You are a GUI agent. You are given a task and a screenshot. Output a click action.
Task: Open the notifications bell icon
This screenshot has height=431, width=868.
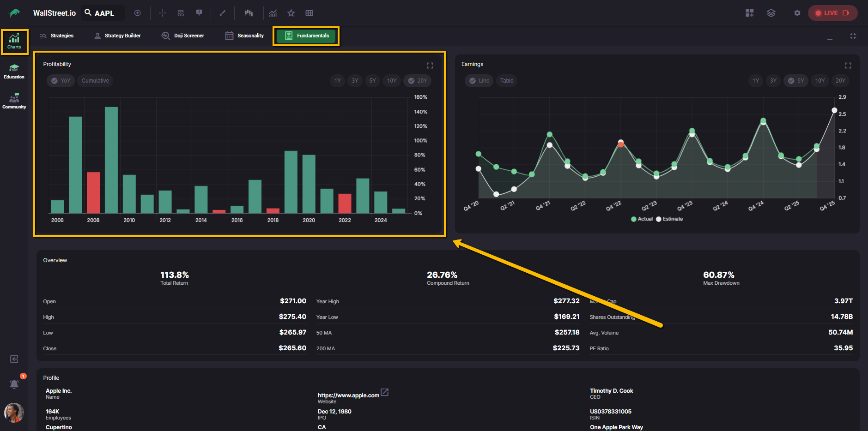point(14,384)
